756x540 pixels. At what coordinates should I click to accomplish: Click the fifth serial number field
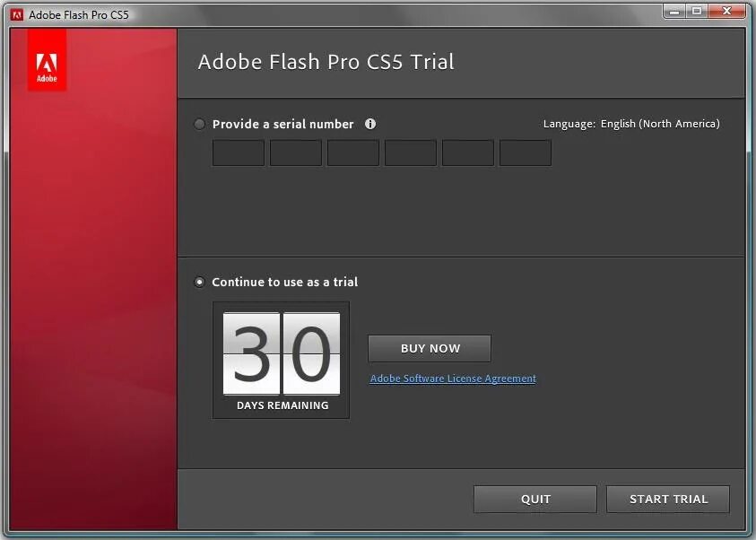pyautogui.click(x=468, y=152)
